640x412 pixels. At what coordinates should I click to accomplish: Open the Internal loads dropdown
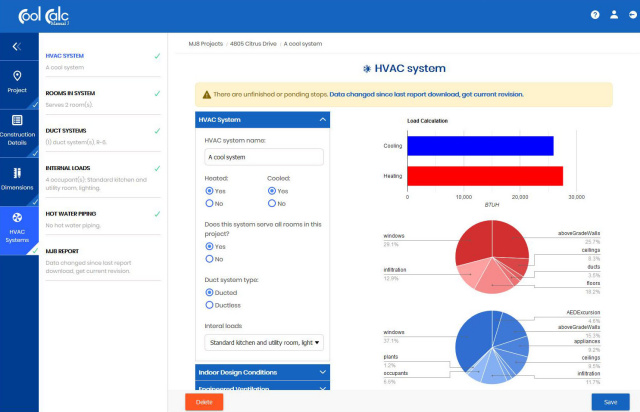pyautogui.click(x=263, y=342)
